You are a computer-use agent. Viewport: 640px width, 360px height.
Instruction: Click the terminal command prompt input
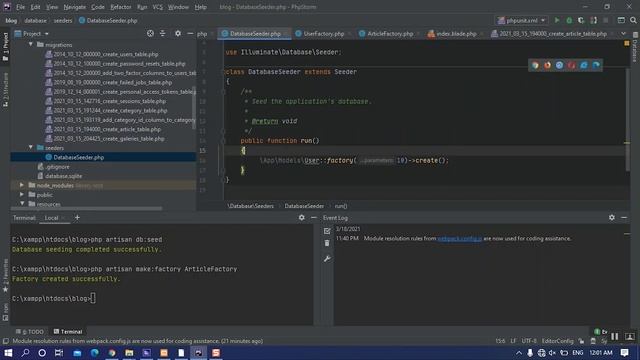(x=93, y=298)
